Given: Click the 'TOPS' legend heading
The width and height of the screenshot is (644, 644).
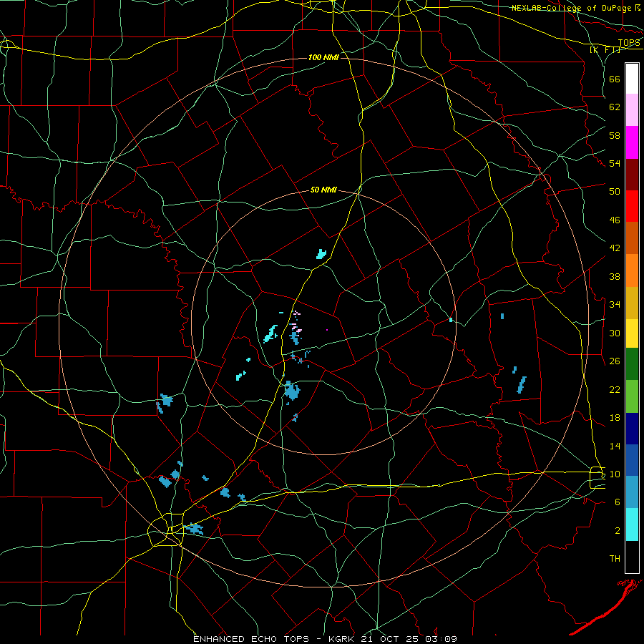Looking at the screenshot, I should [629, 43].
